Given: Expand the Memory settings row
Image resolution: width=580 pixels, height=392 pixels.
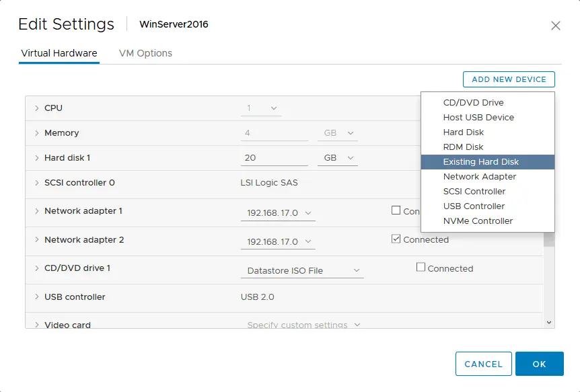Looking at the screenshot, I should coord(36,132).
